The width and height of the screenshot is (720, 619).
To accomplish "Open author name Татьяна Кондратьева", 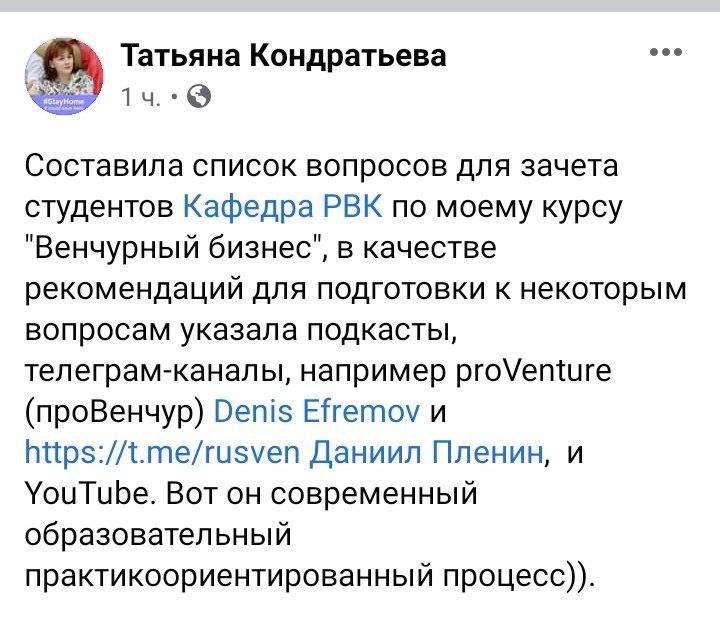I will (283, 56).
